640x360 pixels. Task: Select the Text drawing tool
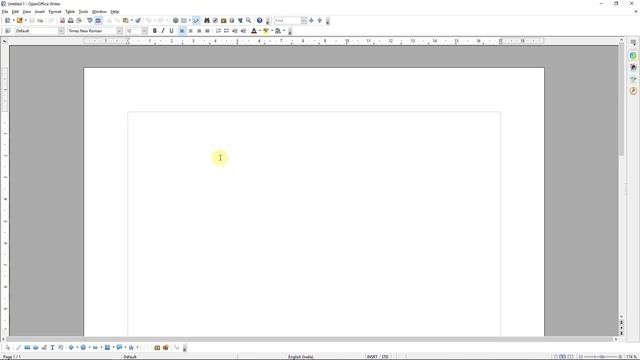(52, 347)
